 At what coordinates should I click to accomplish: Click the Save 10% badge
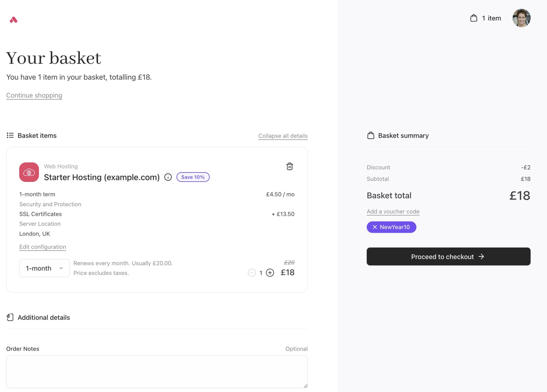[x=193, y=177]
